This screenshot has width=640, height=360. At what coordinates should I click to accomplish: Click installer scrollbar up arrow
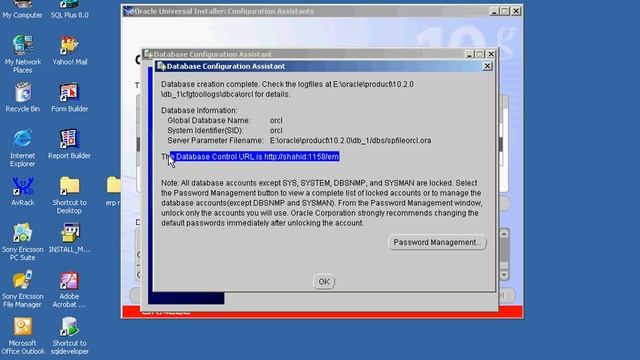[504, 233]
